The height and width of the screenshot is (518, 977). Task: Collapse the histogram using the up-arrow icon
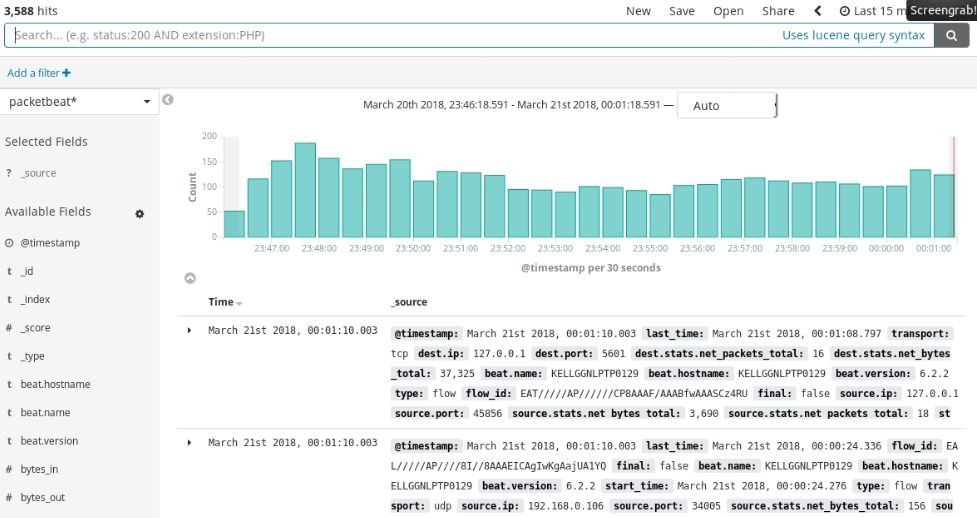[x=190, y=278]
